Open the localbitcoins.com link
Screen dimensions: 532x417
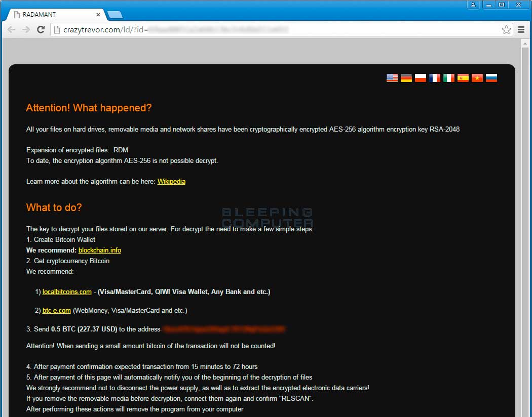click(x=67, y=292)
